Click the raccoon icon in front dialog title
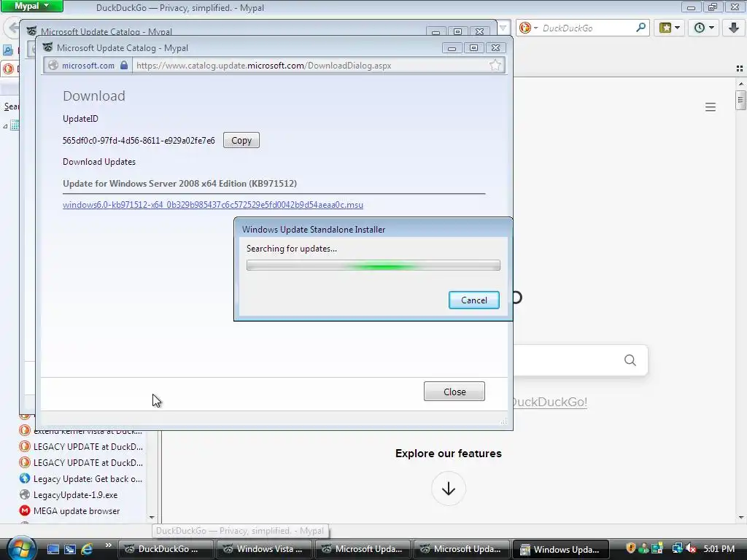The width and height of the screenshot is (747, 560). (47, 47)
